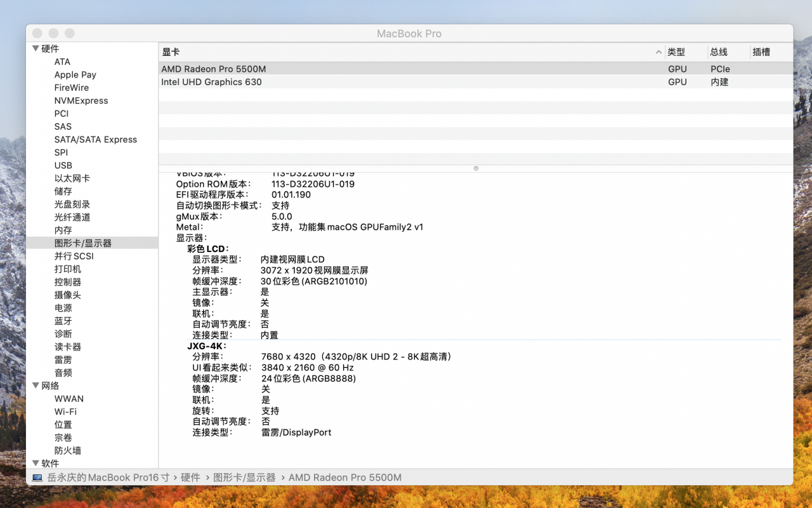Go to 图形卡/显示器 in the path bar
Viewport: 812px width, 508px height.
point(244,478)
